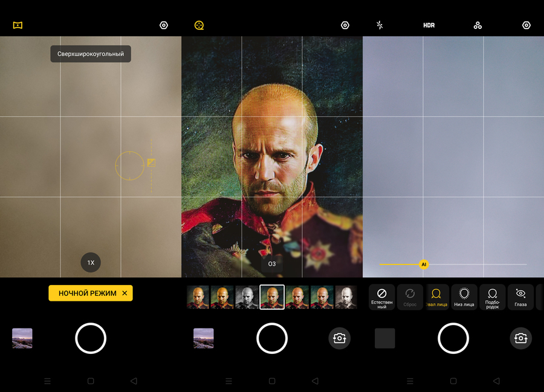Tap the НОЧНОЙ РЕЖИМ yellow label
Viewport: 544px width, 392px height.
coord(88,293)
